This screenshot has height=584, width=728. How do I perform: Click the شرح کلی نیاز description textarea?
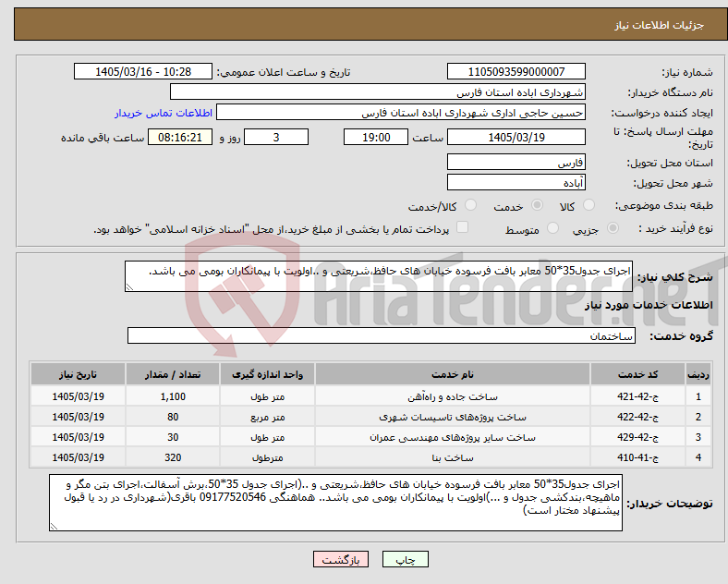(x=379, y=276)
